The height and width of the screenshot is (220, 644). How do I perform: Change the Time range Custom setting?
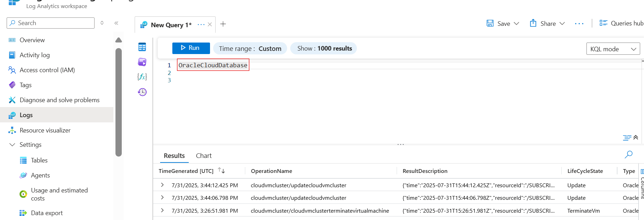click(x=250, y=48)
